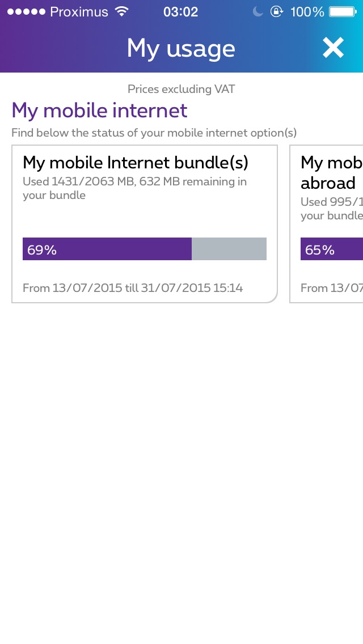
Task: Tap the 100% battery percentage text
Action: (307, 12)
